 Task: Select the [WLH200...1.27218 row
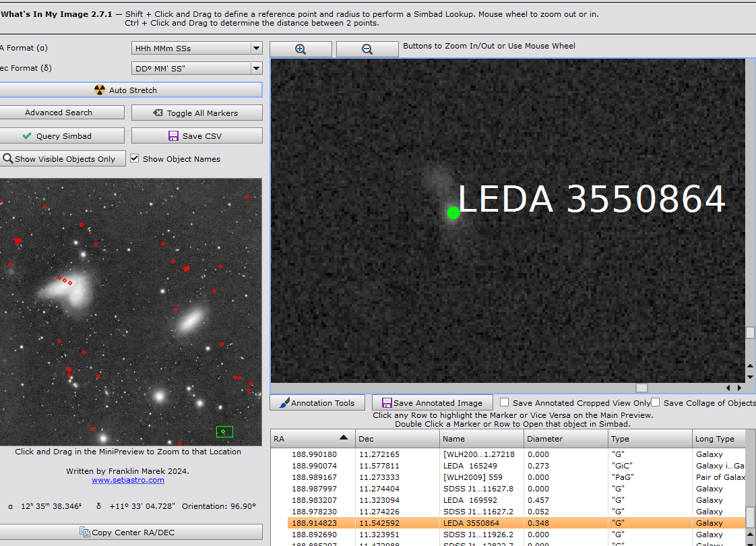tap(516, 454)
